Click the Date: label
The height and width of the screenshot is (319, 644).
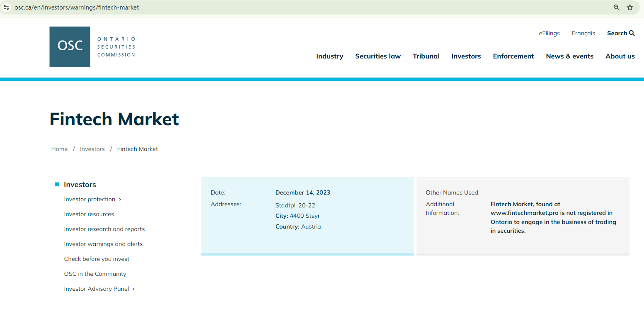218,192
